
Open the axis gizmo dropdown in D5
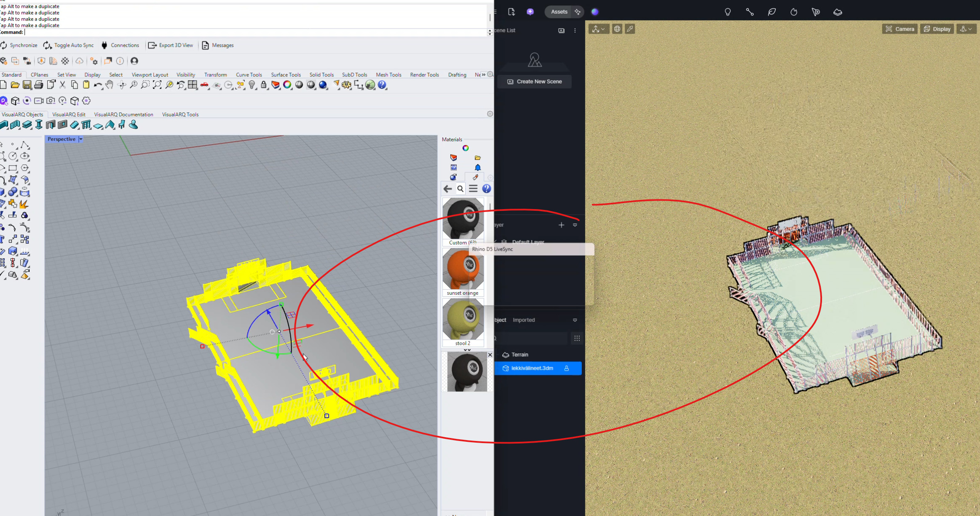coord(598,29)
